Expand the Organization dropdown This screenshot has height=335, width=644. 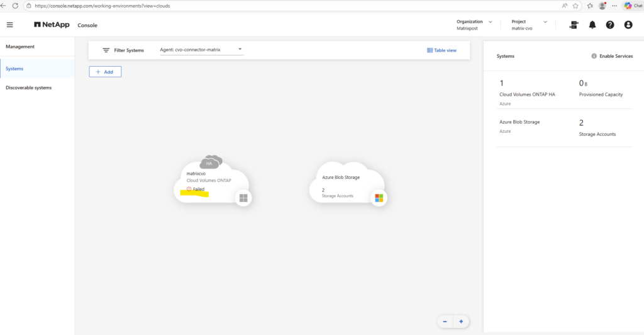pyautogui.click(x=490, y=22)
